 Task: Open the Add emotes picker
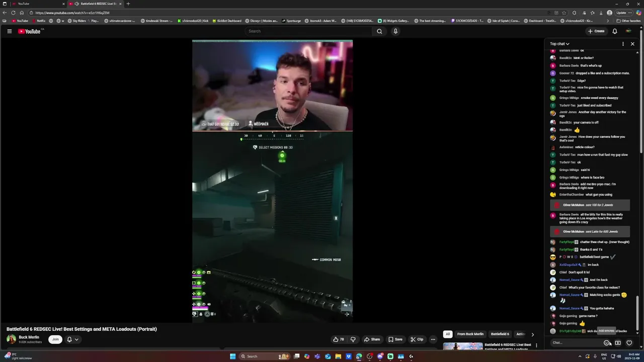coord(607,343)
